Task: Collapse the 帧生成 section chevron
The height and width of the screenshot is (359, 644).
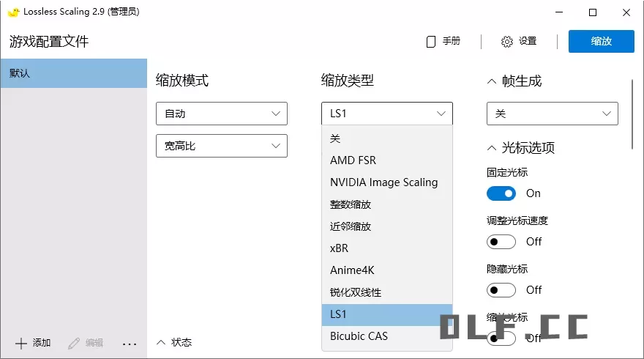Action: click(x=492, y=81)
